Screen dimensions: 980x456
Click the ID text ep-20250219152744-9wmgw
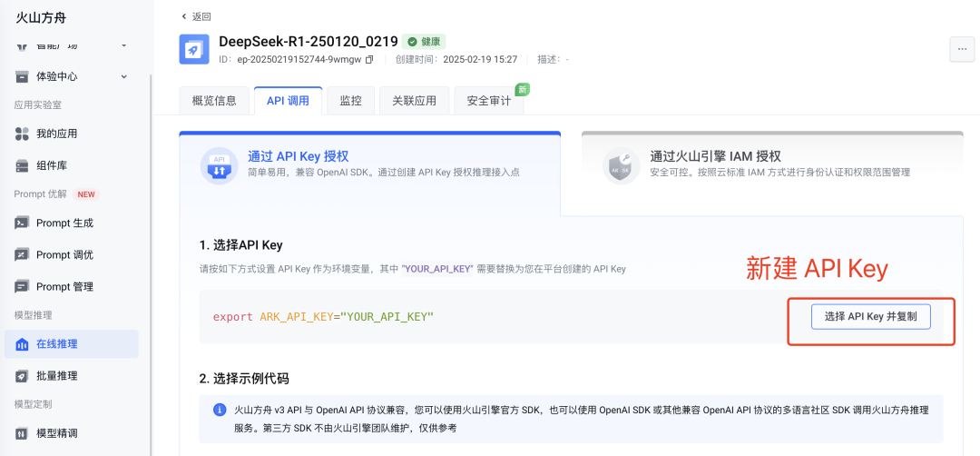point(299,59)
